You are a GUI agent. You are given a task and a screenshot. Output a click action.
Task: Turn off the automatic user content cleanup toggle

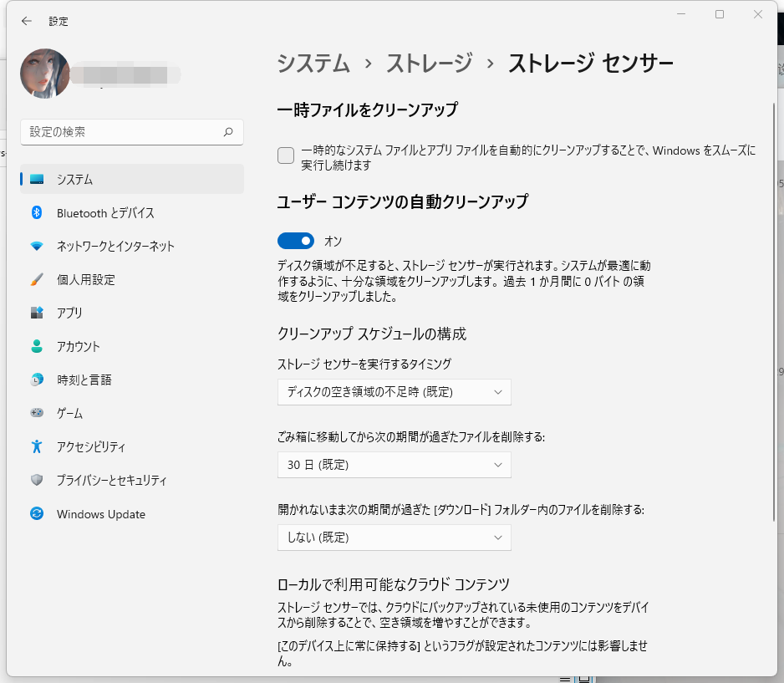pyautogui.click(x=296, y=241)
